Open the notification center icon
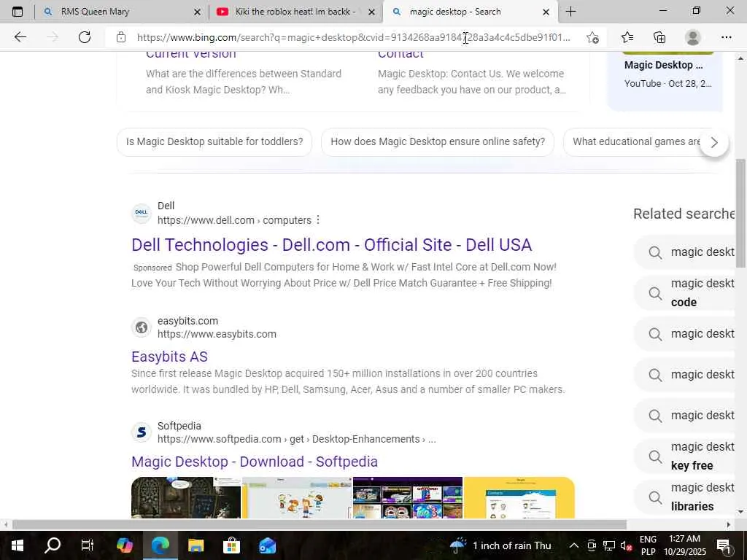The height and width of the screenshot is (560, 747). [x=724, y=545]
